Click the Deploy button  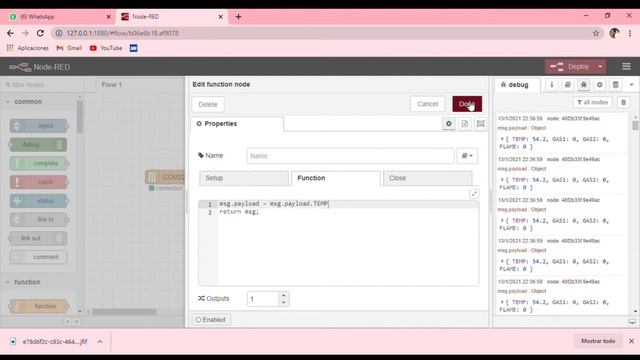tap(570, 67)
